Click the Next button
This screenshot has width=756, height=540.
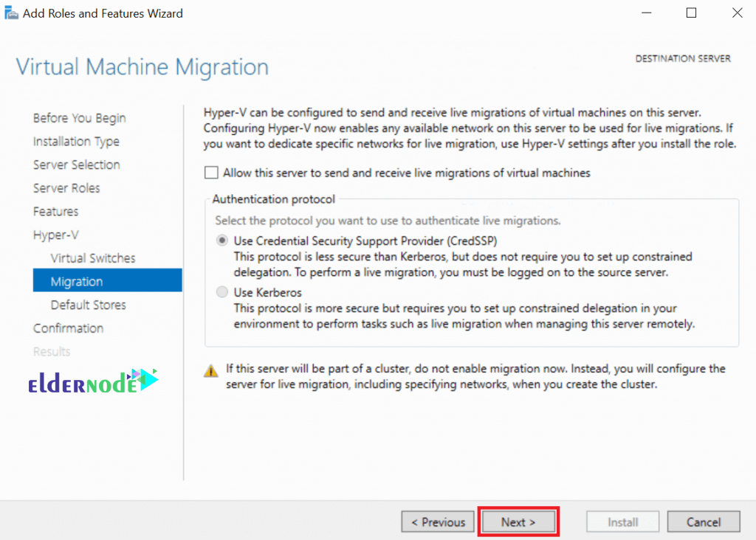[x=518, y=522]
